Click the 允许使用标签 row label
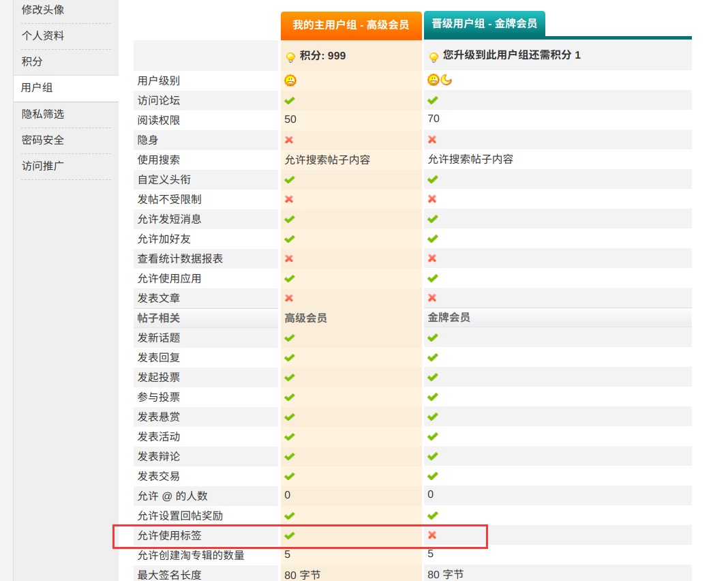The image size is (728, 581). pyautogui.click(x=170, y=535)
